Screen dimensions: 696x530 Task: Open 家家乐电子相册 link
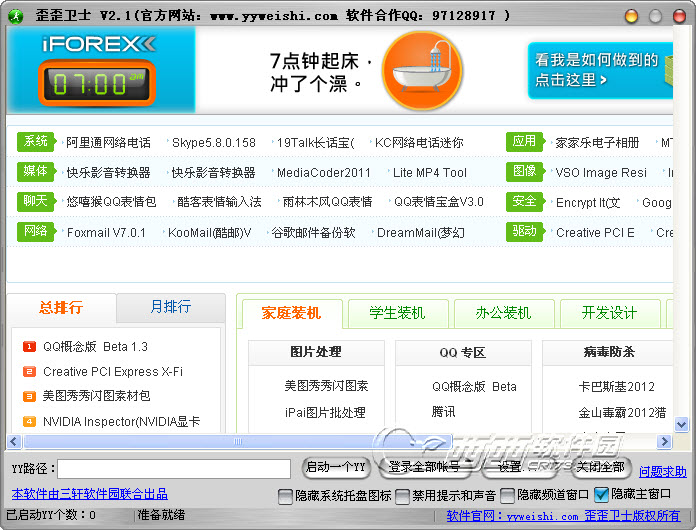(597, 142)
